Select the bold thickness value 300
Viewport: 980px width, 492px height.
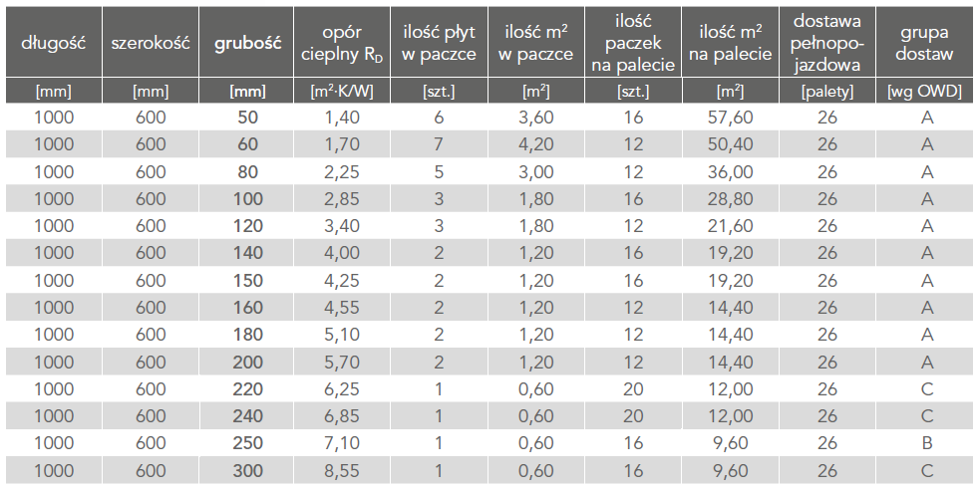[248, 467]
